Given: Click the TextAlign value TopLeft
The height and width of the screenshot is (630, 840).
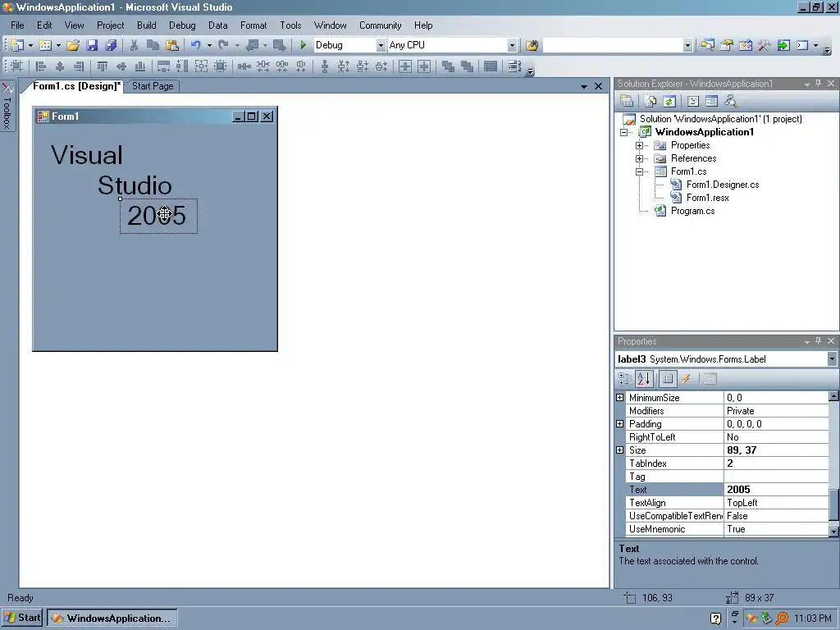Looking at the screenshot, I should pos(776,503).
